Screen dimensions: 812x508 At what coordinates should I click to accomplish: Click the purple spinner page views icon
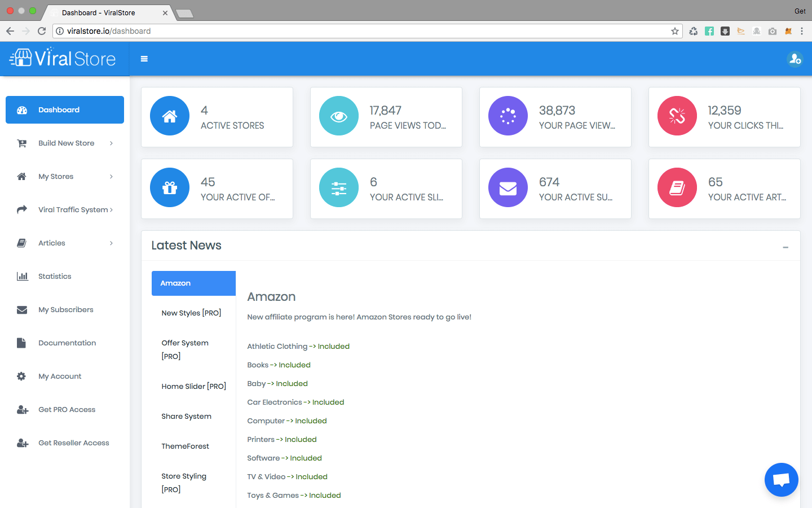point(508,116)
